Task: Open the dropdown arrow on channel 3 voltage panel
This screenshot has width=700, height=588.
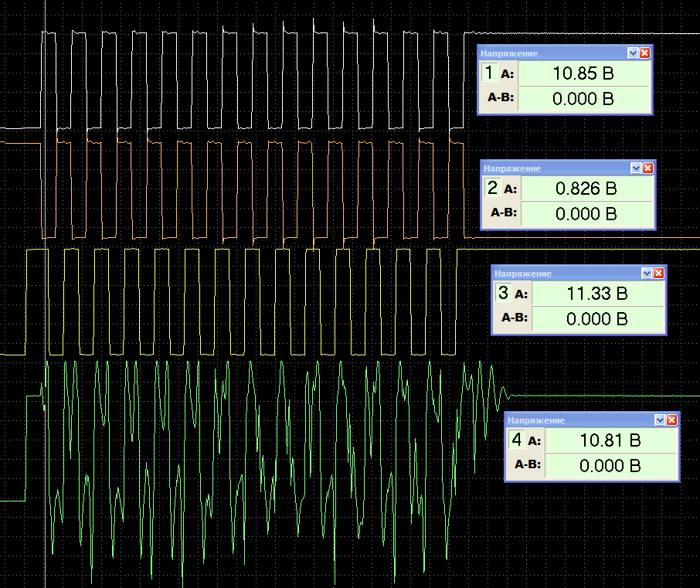Action: [647, 274]
